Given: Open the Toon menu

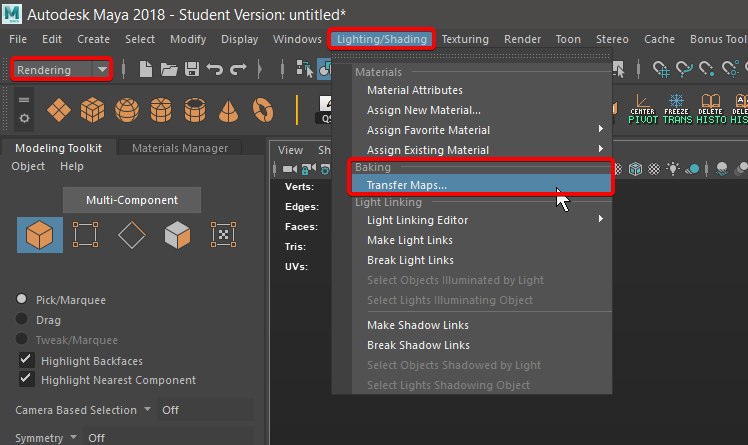Looking at the screenshot, I should (x=568, y=39).
